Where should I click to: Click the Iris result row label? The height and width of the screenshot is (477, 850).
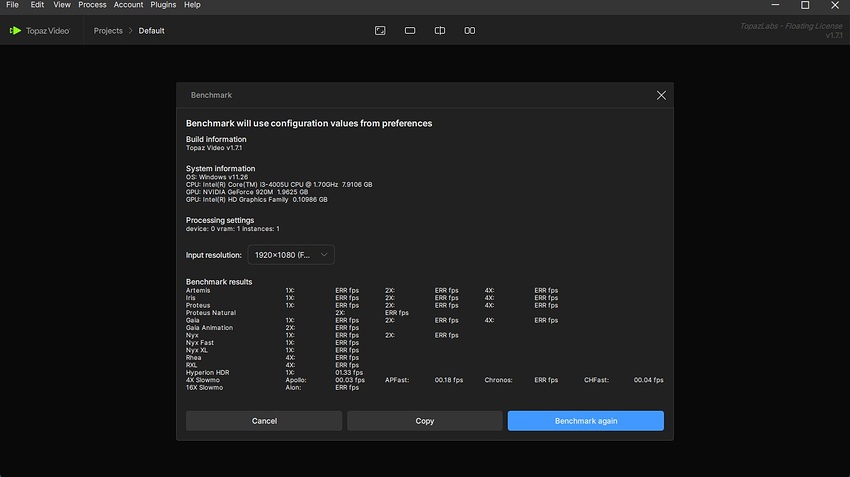(190, 298)
